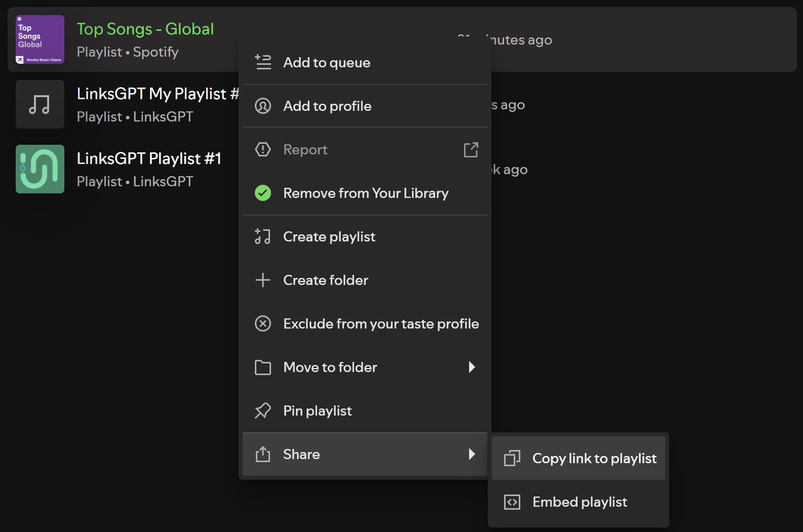Click the Share upload icon
Viewport: 803px width, 532px height.
tap(263, 454)
